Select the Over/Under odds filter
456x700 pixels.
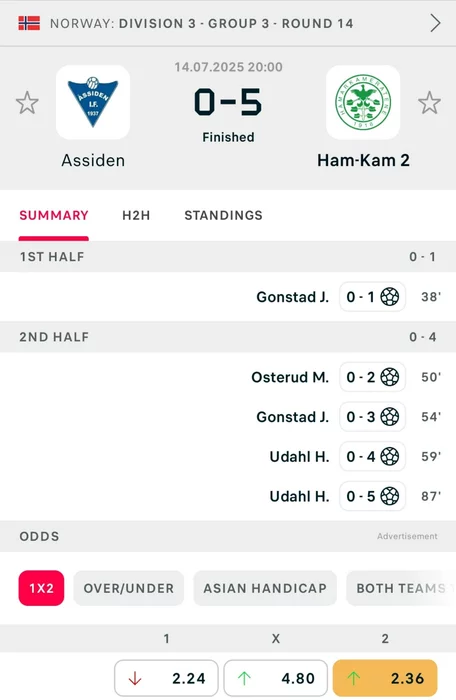(x=129, y=588)
